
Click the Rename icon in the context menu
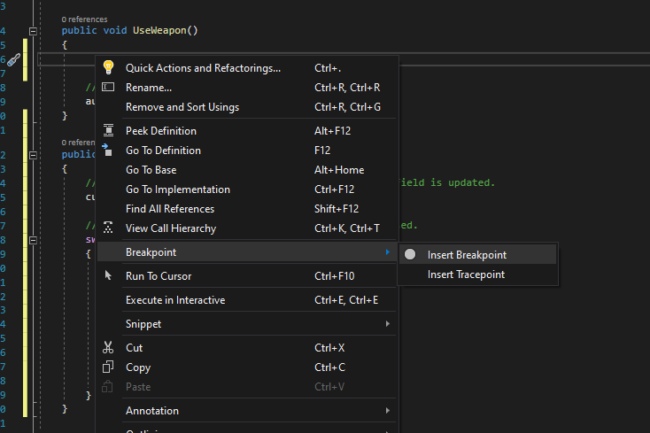click(108, 87)
